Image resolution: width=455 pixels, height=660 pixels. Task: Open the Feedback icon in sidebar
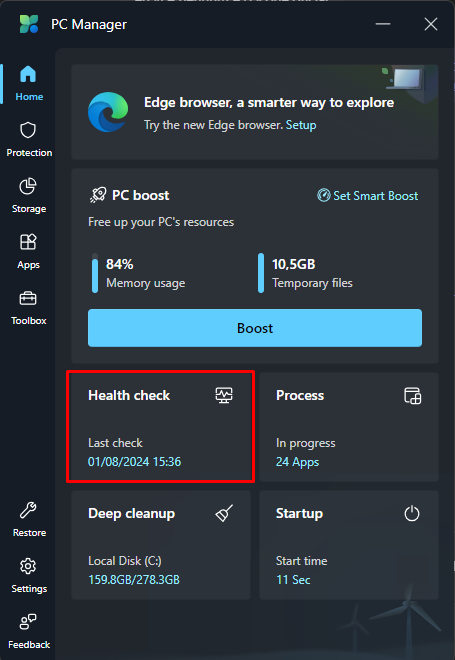(28, 622)
